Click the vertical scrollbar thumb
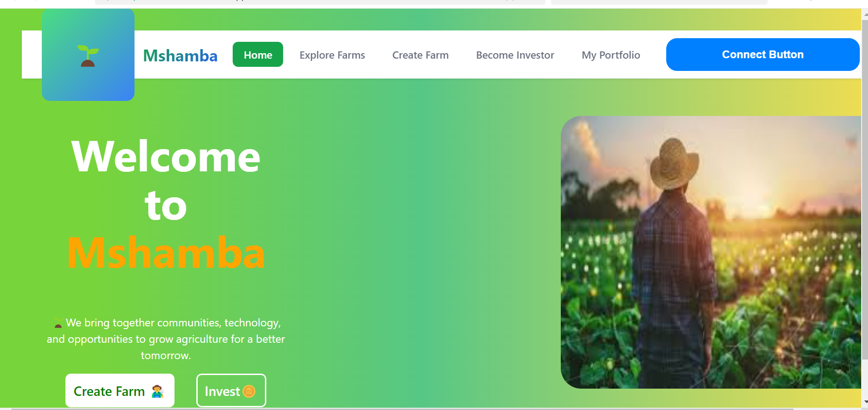 (864, 186)
